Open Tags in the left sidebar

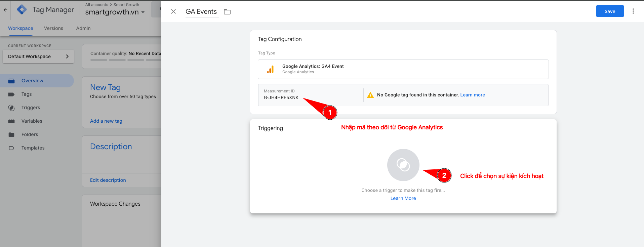[27, 94]
